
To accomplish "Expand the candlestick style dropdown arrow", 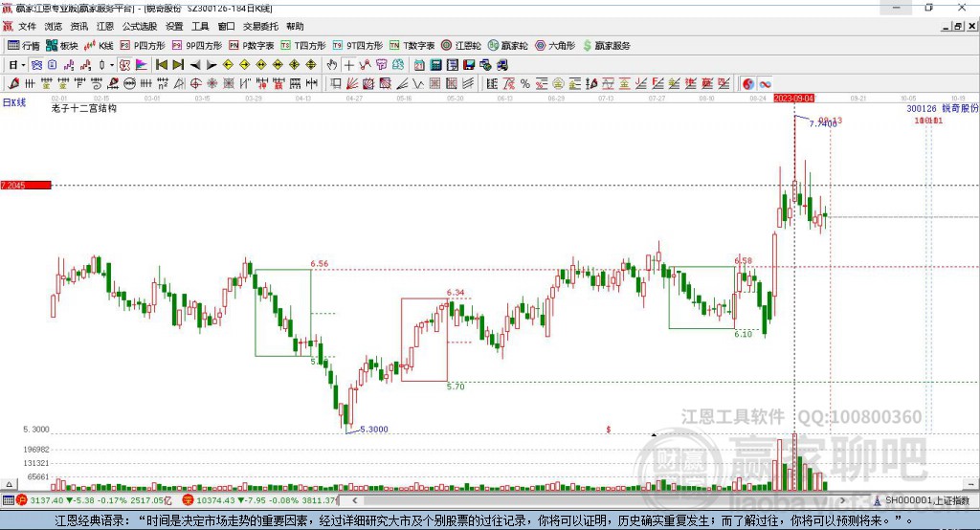I will click(112, 65).
